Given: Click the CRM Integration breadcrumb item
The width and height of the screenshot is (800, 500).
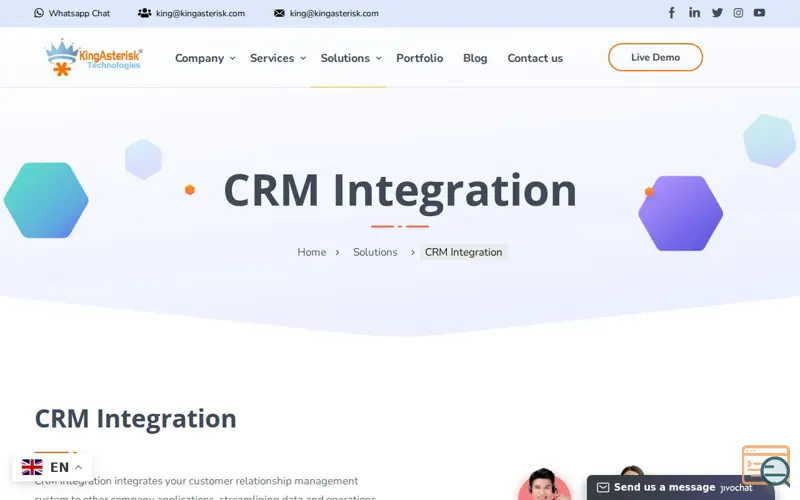Looking at the screenshot, I should [x=463, y=252].
